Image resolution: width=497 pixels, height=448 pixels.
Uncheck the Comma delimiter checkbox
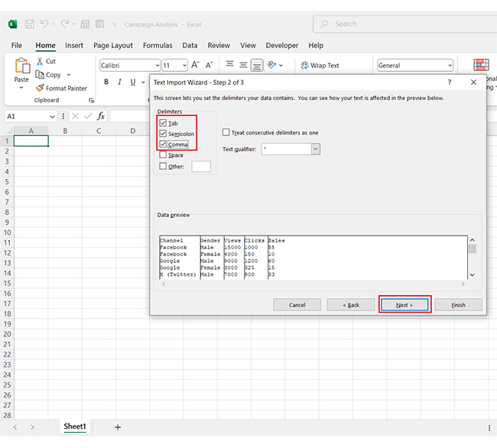coord(163,144)
